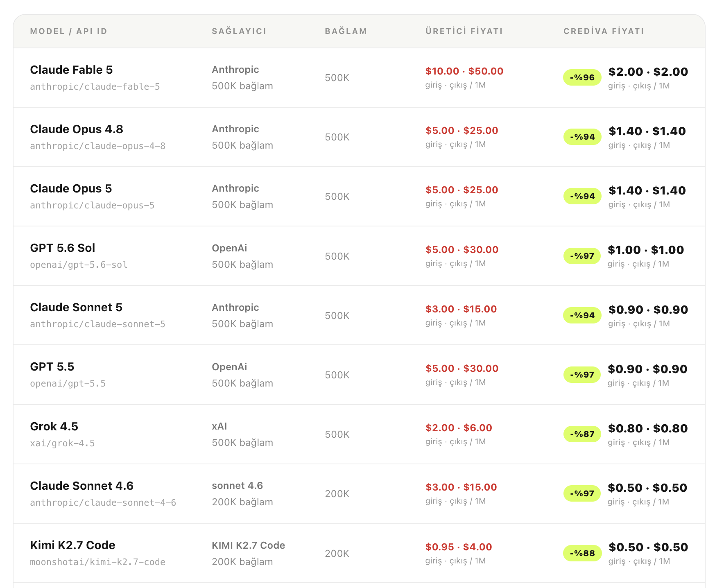Click the -%96 discount badge
The image size is (724, 588).
coord(582,77)
